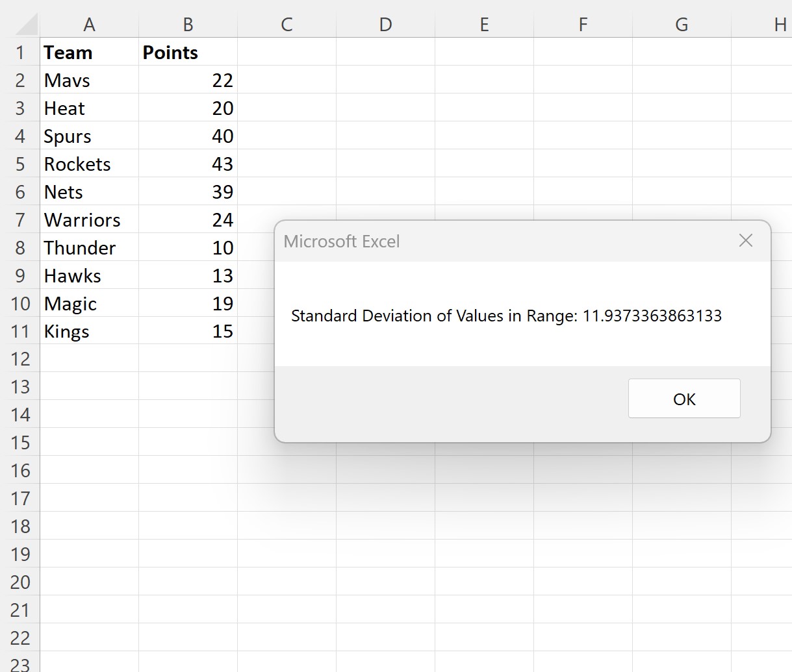This screenshot has height=672, width=792.
Task: Select the Spurs cell
Action: [x=90, y=136]
